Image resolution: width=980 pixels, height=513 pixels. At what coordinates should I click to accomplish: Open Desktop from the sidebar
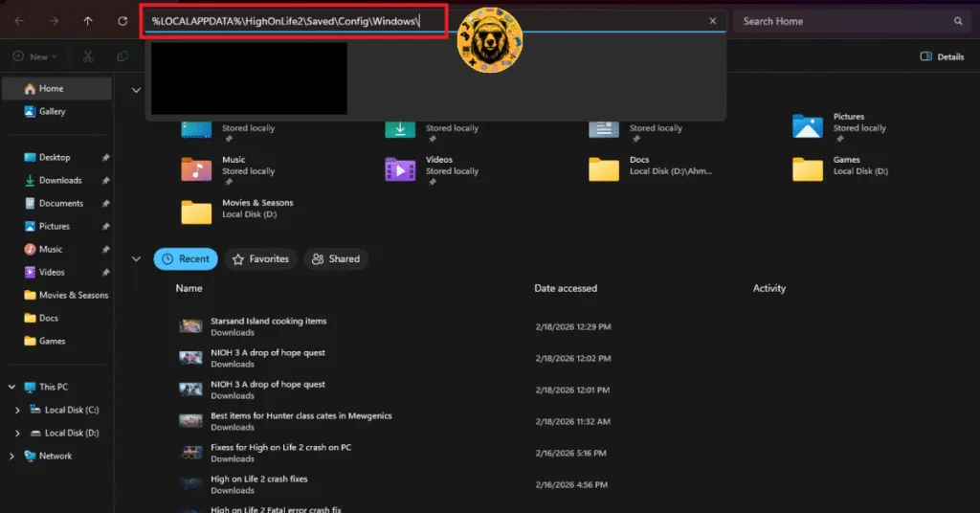pos(56,158)
